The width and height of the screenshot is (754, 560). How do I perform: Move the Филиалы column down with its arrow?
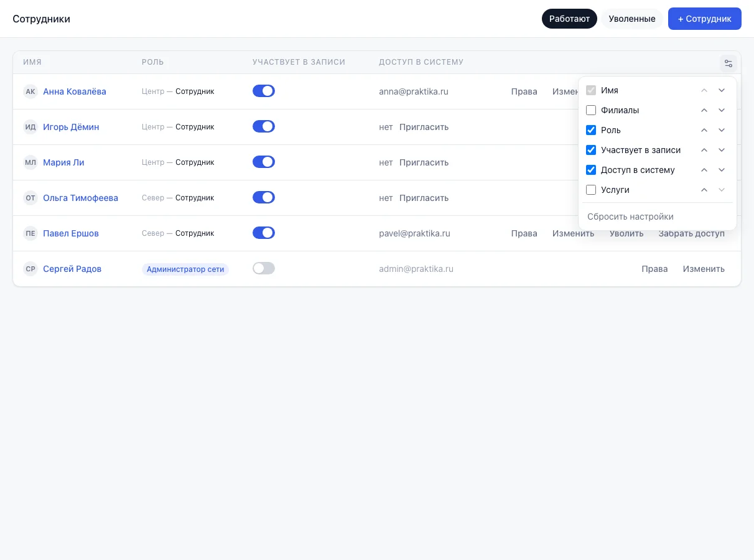pos(722,110)
